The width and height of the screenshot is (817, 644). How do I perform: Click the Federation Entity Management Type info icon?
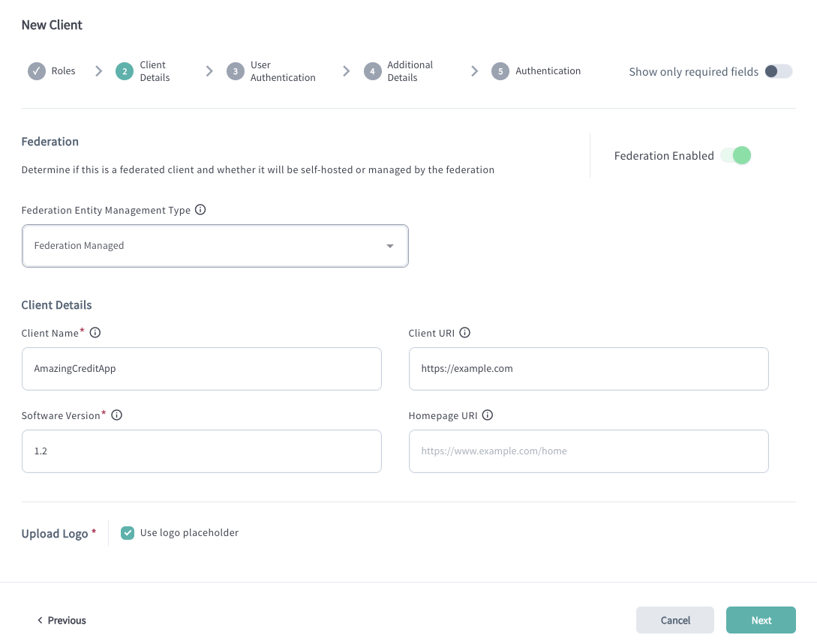point(200,210)
